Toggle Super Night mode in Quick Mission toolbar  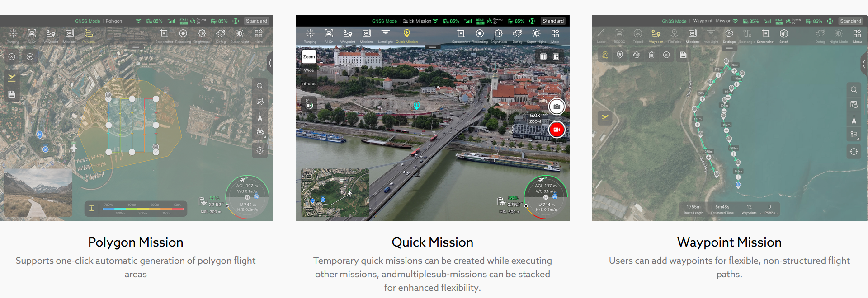click(536, 35)
